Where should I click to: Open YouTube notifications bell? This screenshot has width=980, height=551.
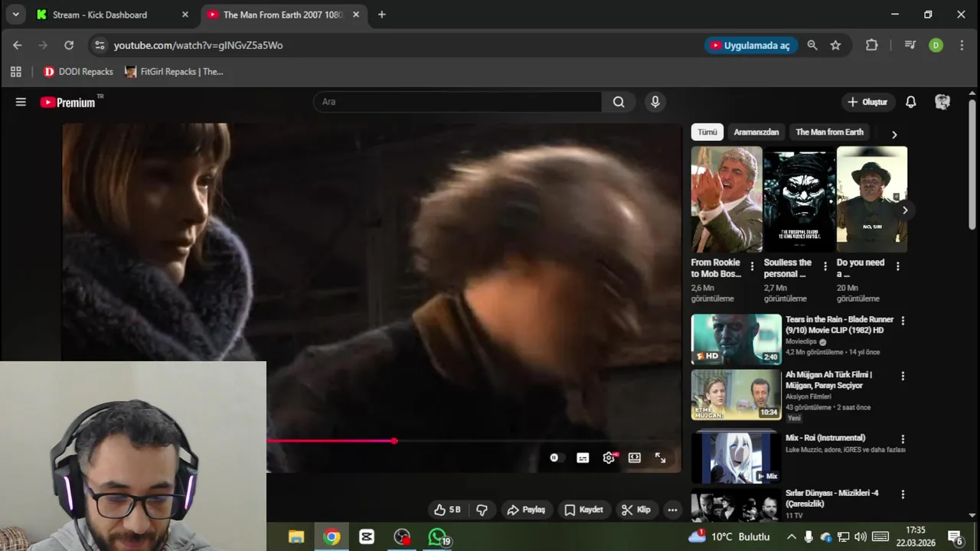point(911,102)
